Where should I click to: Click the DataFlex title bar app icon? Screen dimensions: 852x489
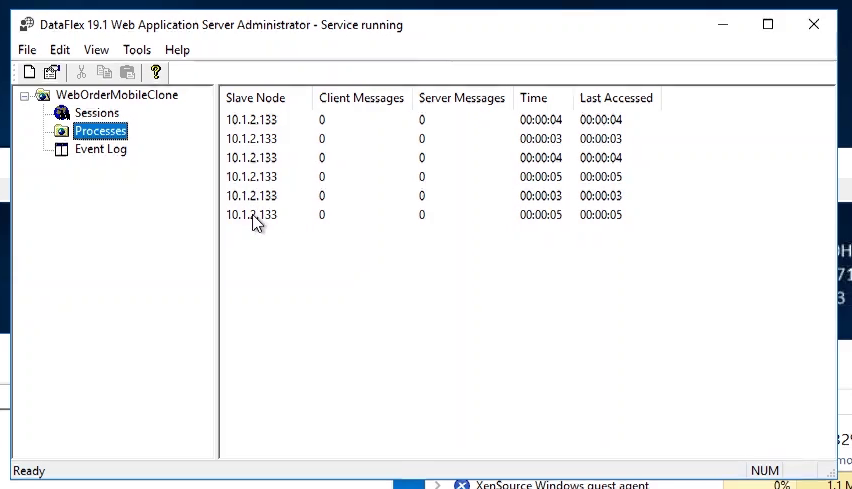27,25
